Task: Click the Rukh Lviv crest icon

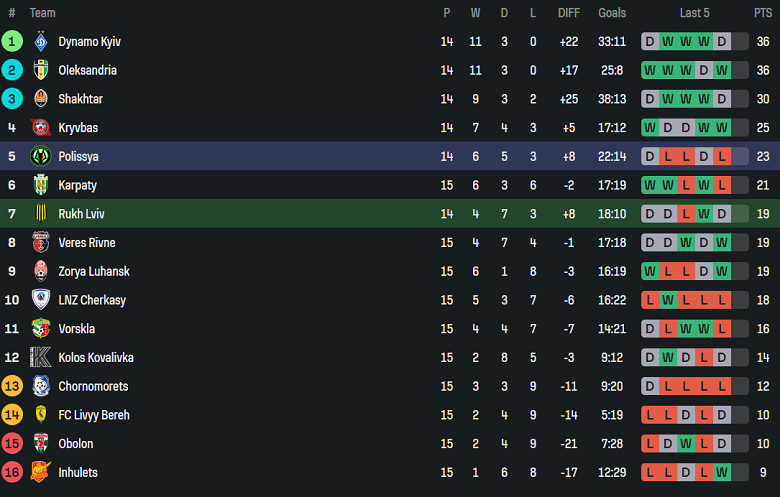Action: click(x=41, y=214)
